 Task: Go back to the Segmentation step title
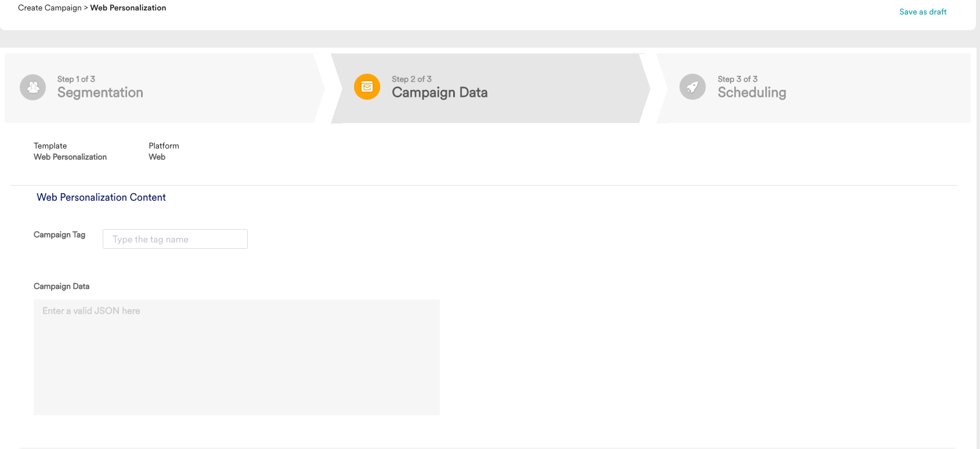tap(100, 93)
